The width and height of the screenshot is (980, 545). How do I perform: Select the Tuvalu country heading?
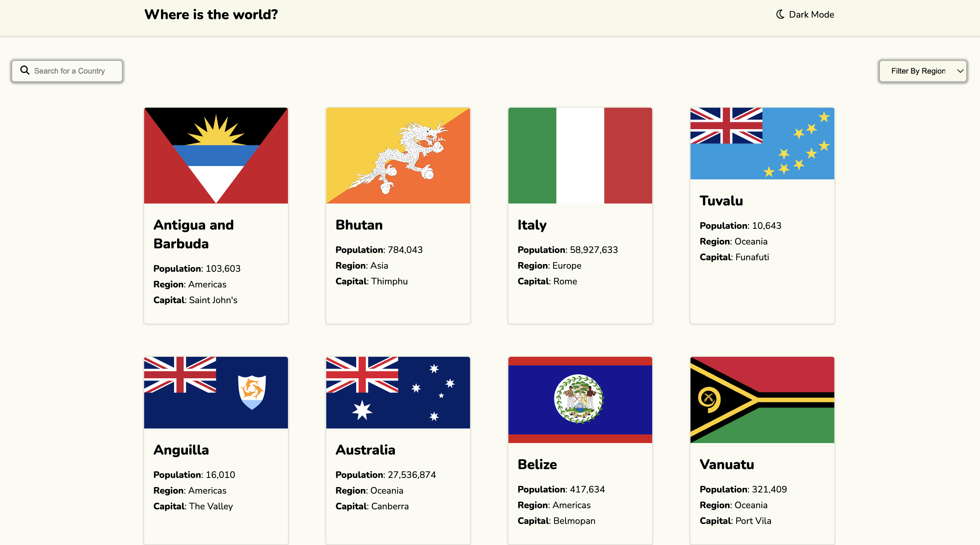(721, 200)
